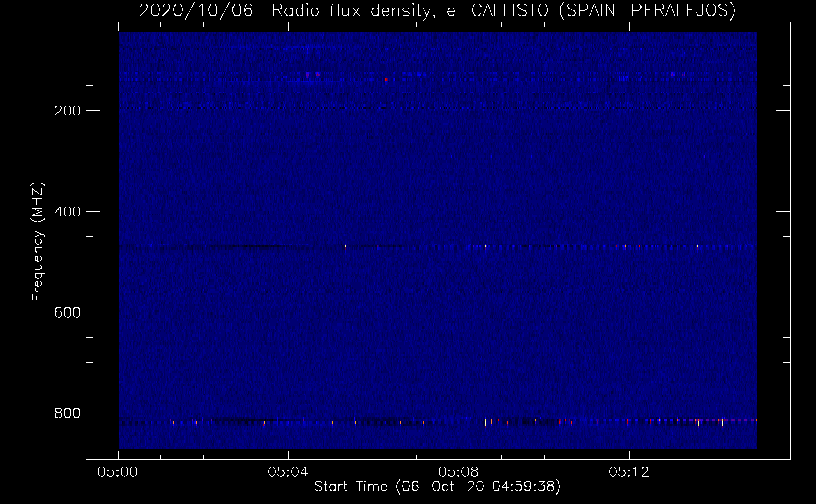The image size is (816, 504).
Task: Click the 200 frequency tick label
Action: tap(67, 111)
